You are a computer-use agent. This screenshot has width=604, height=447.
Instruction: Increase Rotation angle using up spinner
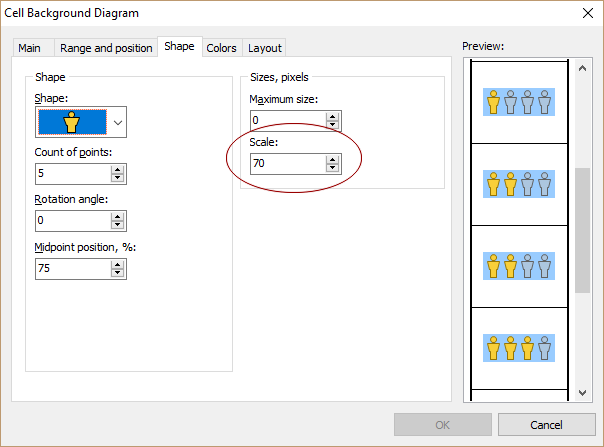(118, 217)
